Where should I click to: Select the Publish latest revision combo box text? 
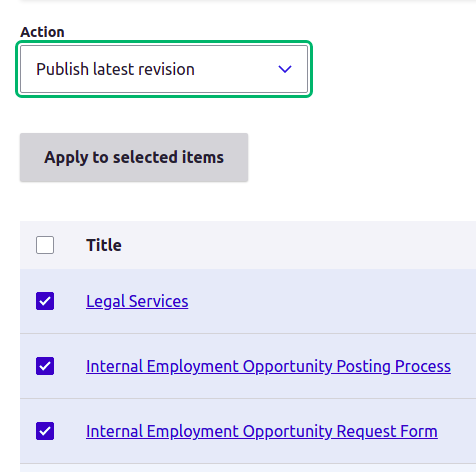coord(115,69)
